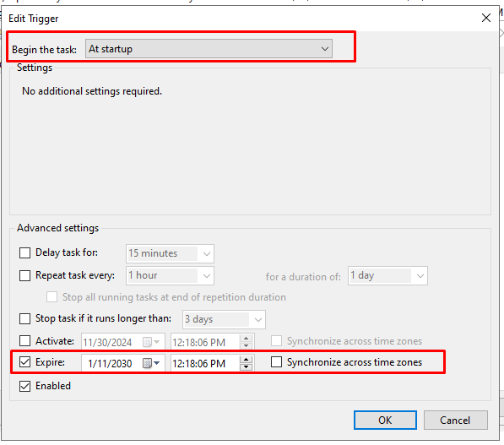Click the Activate time up arrow
The width and height of the screenshot is (504, 445).
point(246,339)
